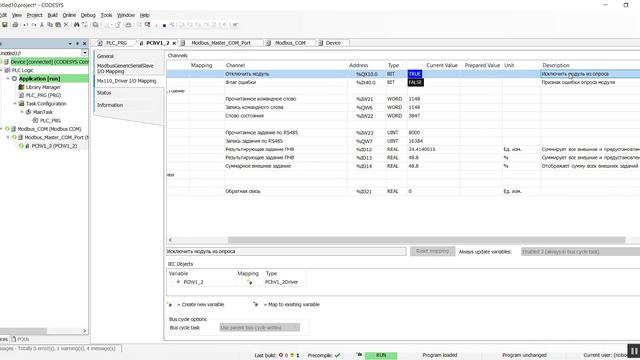Open the Build menu
Screen dimensions: 640x360
click(52, 15)
